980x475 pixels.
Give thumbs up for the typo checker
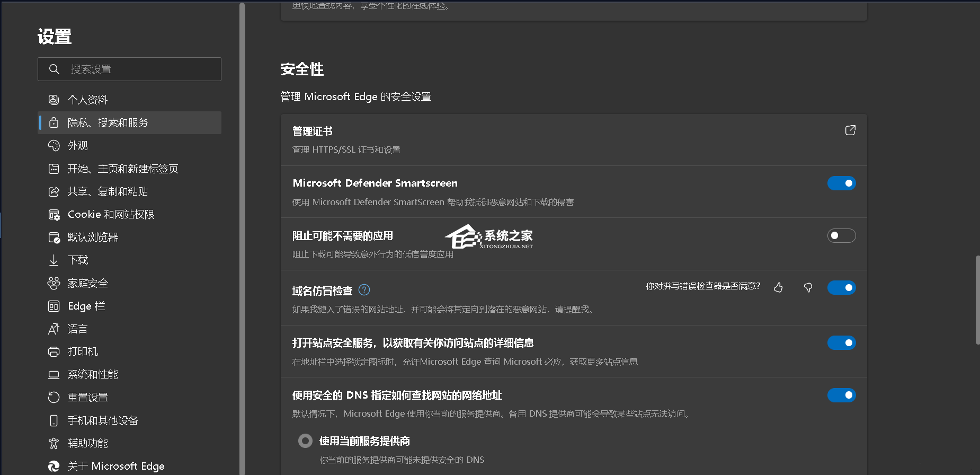pyautogui.click(x=778, y=287)
